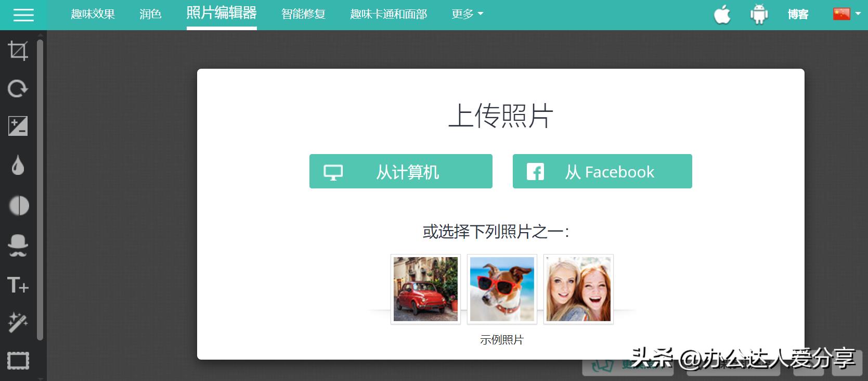Go to 趣味效果 tab
The width and height of the screenshot is (868, 381).
click(93, 14)
